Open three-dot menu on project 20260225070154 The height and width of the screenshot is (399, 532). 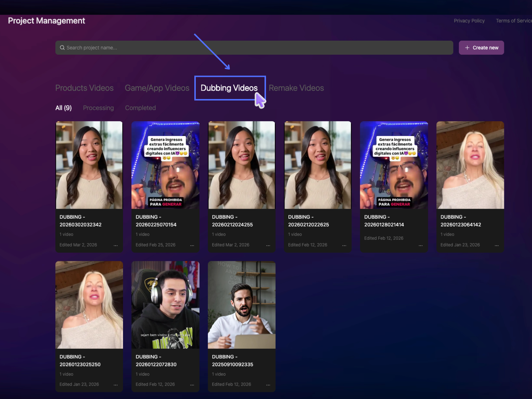[x=192, y=245]
